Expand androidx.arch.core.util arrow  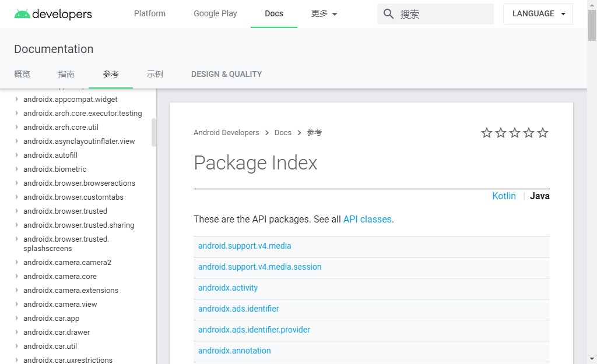click(x=17, y=128)
